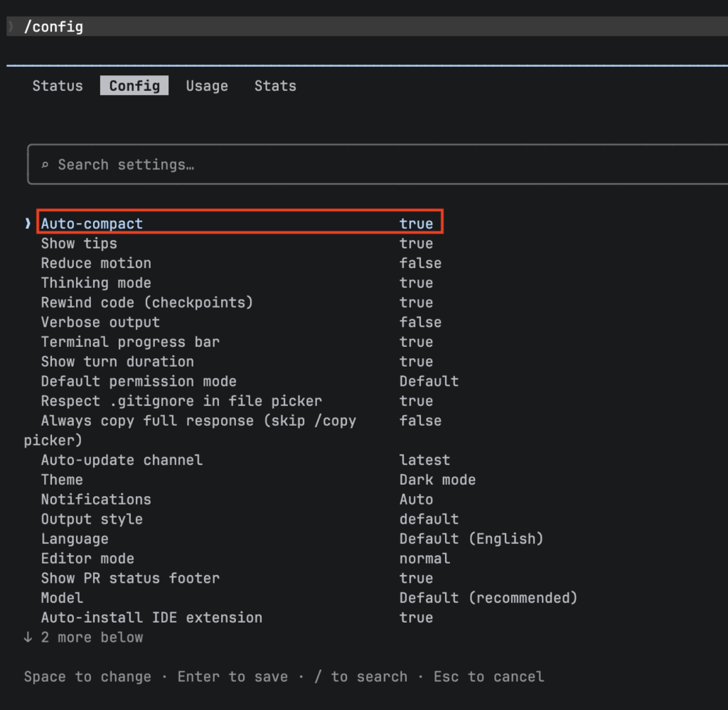Disable the Thinking mode setting
Image resolution: width=728 pixels, height=710 pixels.
pos(416,283)
